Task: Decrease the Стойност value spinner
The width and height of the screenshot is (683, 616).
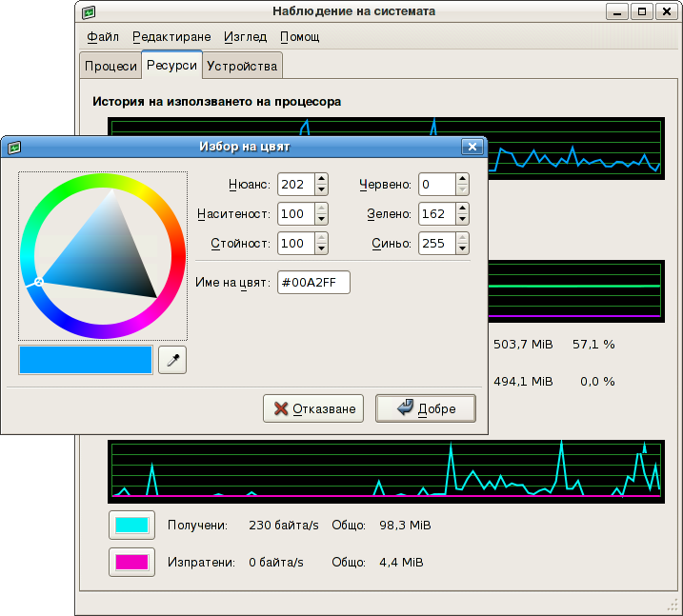Action: pos(322,248)
